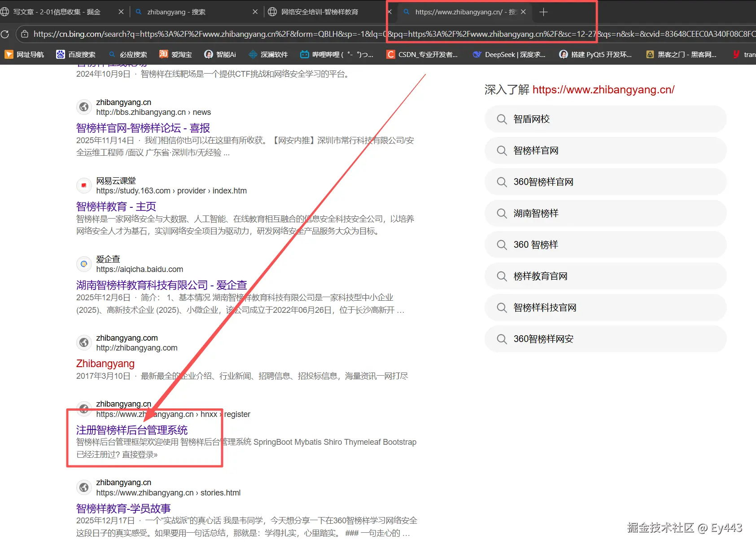
Task: Open the DeepSeek bookmark
Action: pyautogui.click(x=509, y=54)
